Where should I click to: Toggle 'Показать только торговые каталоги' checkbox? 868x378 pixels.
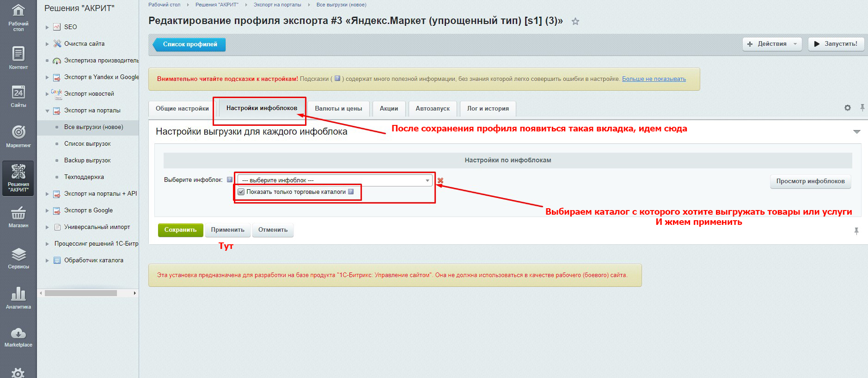(241, 192)
